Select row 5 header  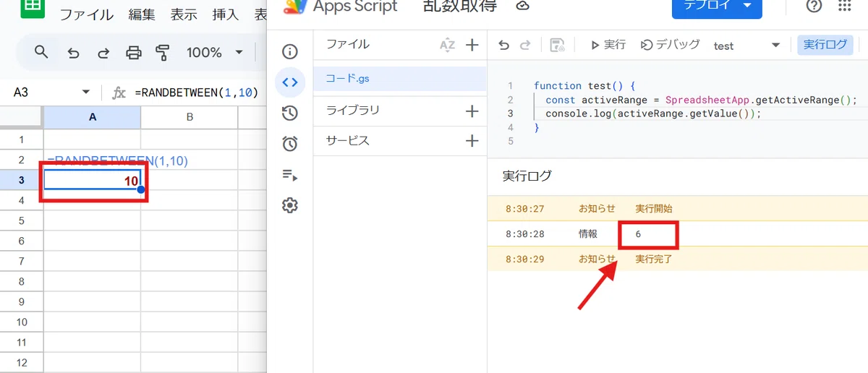click(22, 220)
